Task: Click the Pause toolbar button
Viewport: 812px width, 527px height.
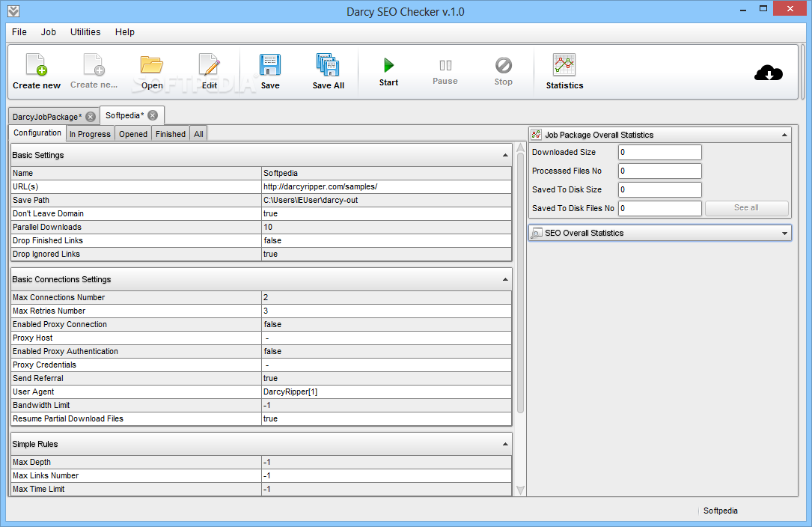Action: 445,71
